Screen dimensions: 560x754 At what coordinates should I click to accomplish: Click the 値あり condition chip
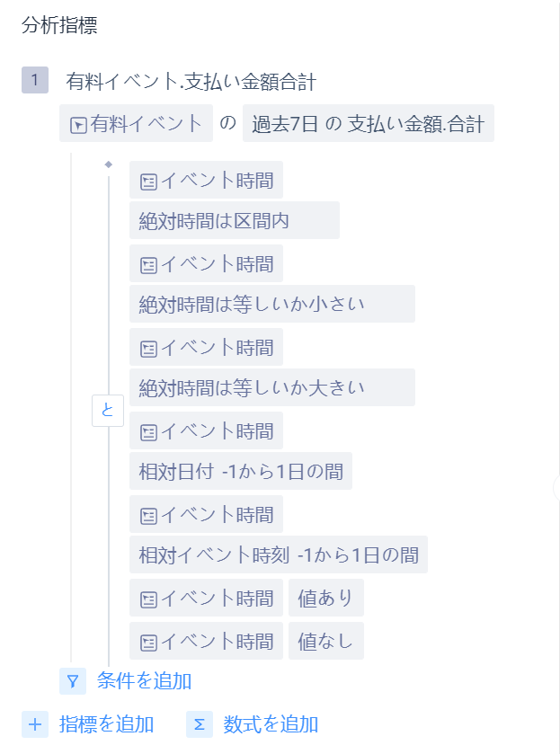326,598
